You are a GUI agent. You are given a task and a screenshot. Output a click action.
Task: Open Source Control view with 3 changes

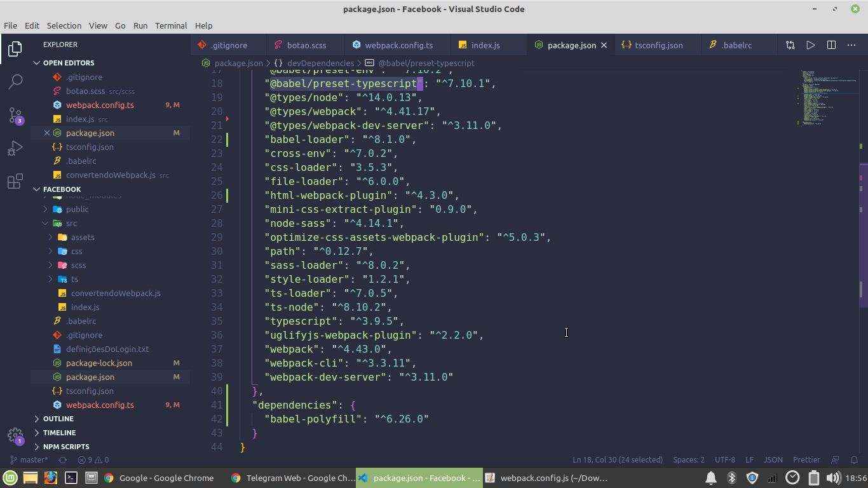pos(15,115)
